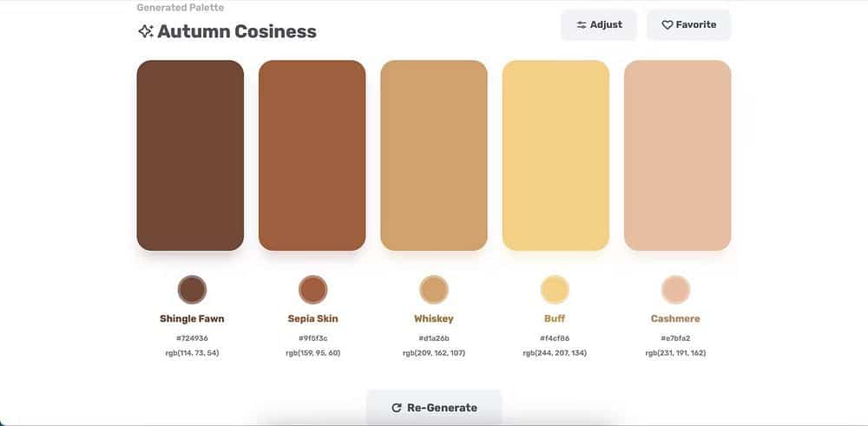Select the large Cashmere pink color card

coord(677,155)
